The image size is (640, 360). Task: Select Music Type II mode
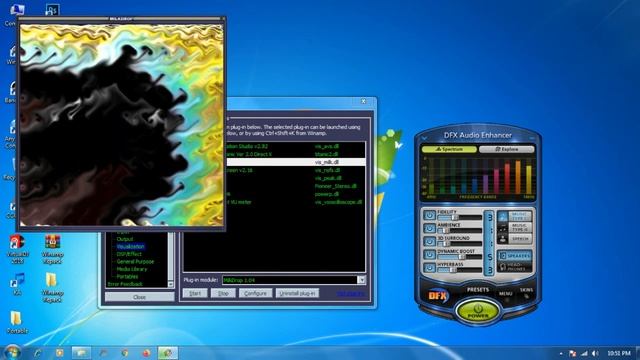pyautogui.click(x=515, y=227)
